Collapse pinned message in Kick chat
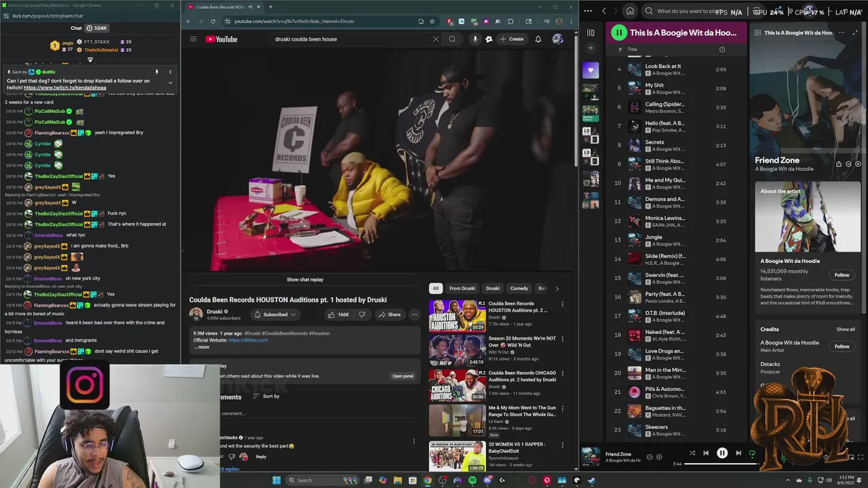Image resolution: width=868 pixels, height=488 pixels. pos(170,83)
